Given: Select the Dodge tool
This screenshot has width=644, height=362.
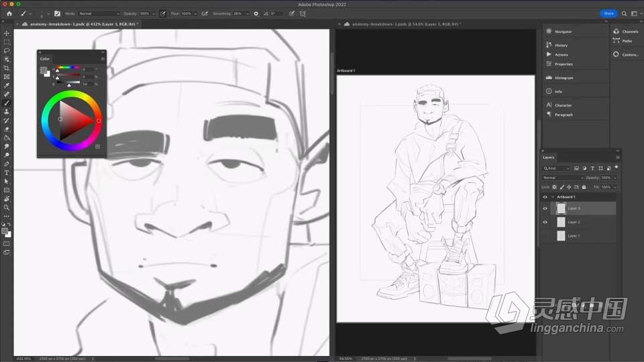Looking at the screenshot, I should (7, 155).
